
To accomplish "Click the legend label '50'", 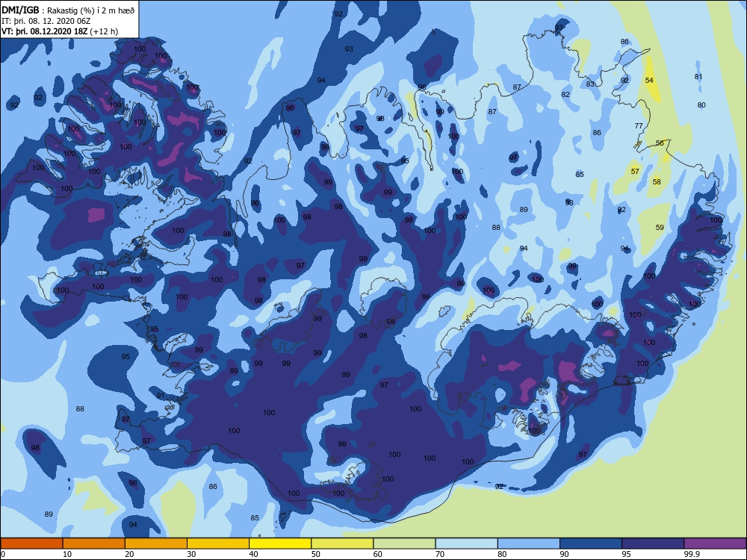I will [x=315, y=554].
